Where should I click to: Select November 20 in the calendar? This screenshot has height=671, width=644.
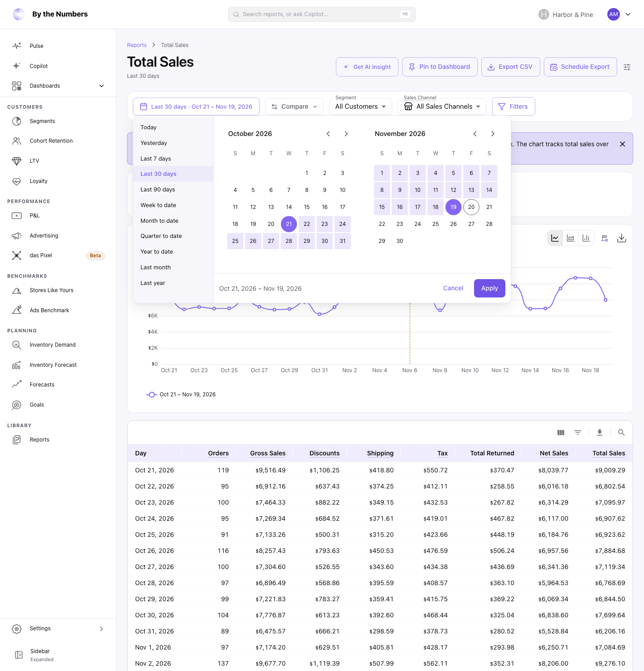(x=471, y=207)
